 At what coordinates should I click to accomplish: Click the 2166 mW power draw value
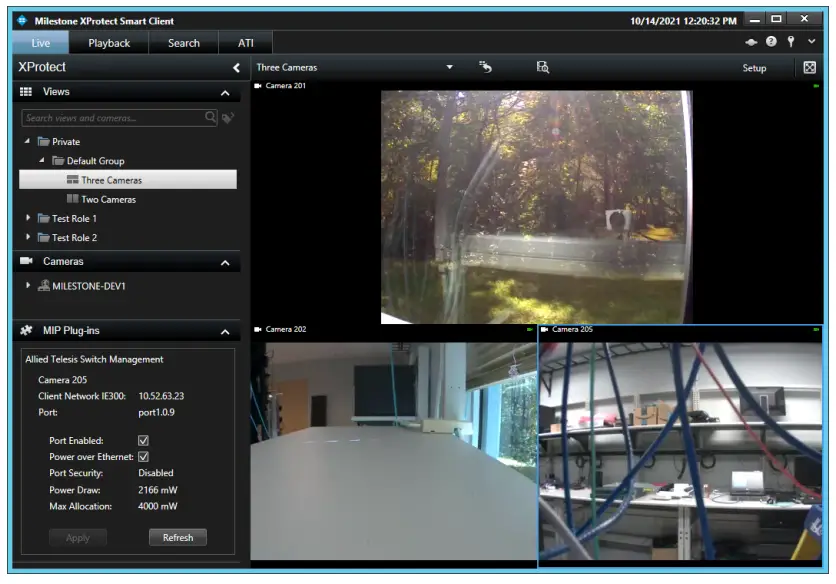point(157,490)
